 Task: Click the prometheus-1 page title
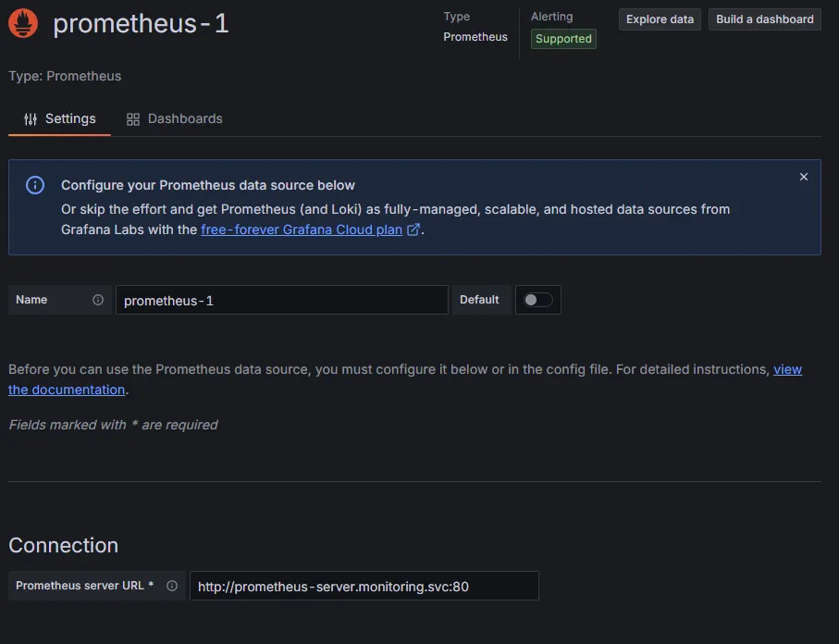click(141, 24)
